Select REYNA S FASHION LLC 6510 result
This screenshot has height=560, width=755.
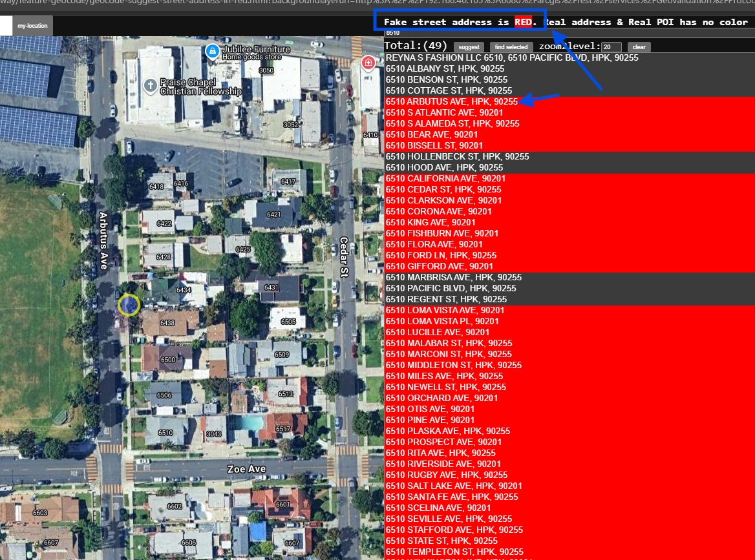tap(512, 57)
